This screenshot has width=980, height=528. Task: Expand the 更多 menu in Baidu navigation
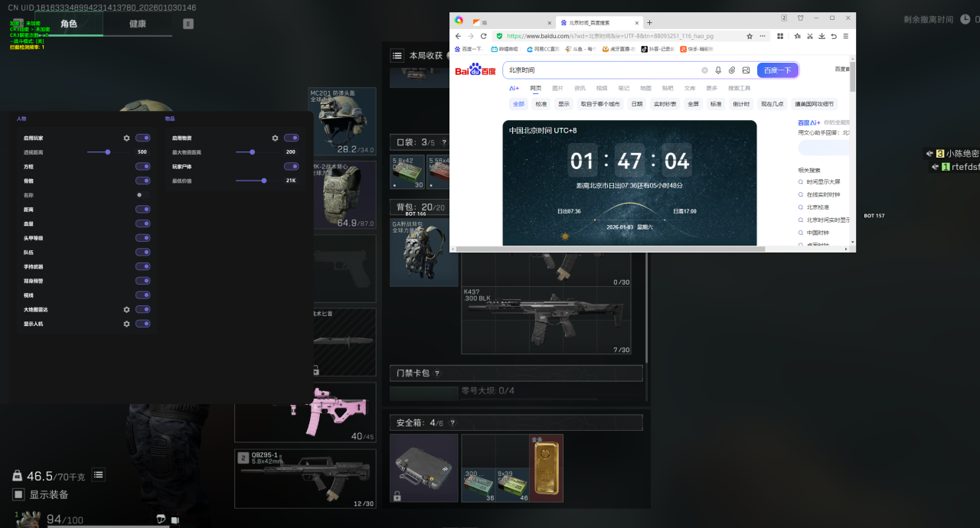(x=712, y=88)
